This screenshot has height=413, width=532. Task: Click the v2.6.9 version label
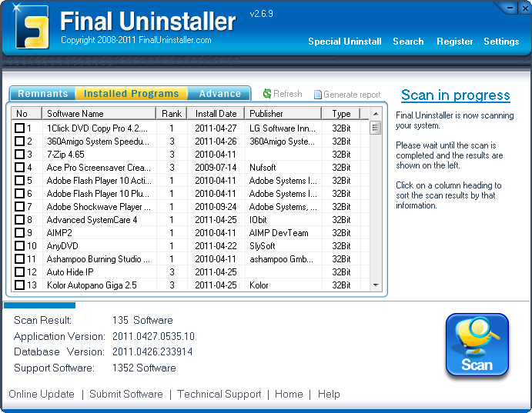coord(261,14)
